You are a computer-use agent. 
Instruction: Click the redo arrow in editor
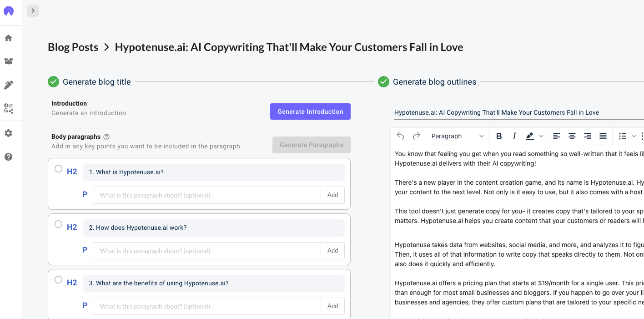[416, 136]
